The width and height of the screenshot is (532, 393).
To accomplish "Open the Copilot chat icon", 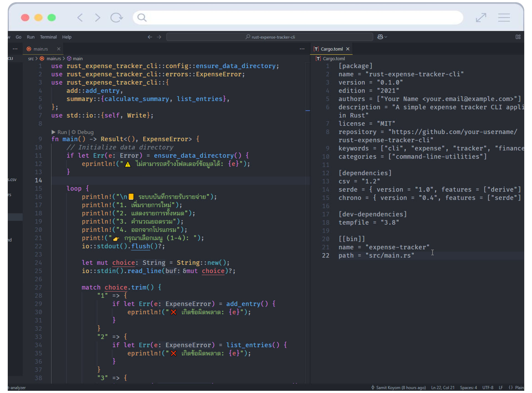I will point(380,37).
